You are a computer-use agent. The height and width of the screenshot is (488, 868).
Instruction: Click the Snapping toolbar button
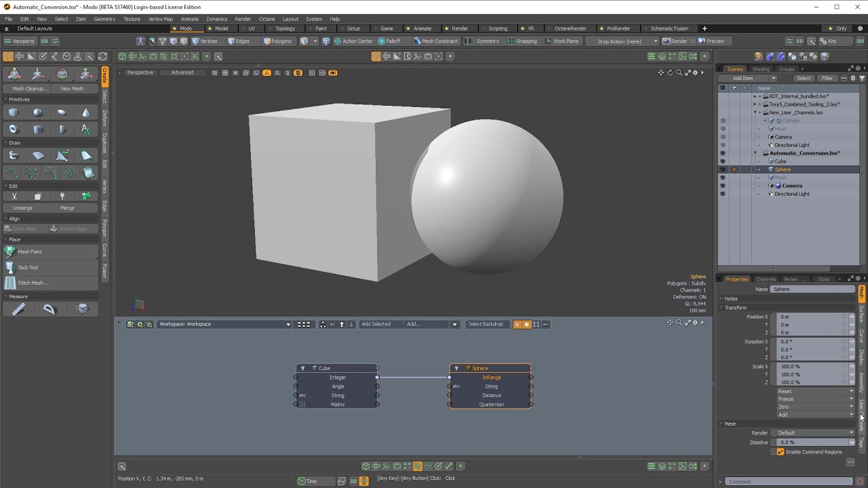(x=522, y=41)
